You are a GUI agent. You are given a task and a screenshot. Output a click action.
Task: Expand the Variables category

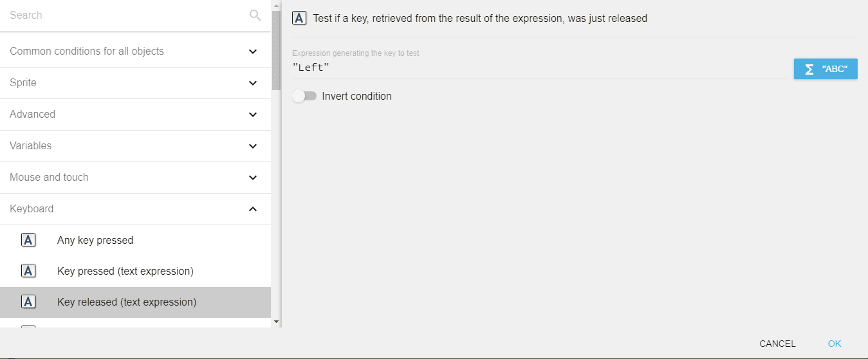(x=253, y=146)
